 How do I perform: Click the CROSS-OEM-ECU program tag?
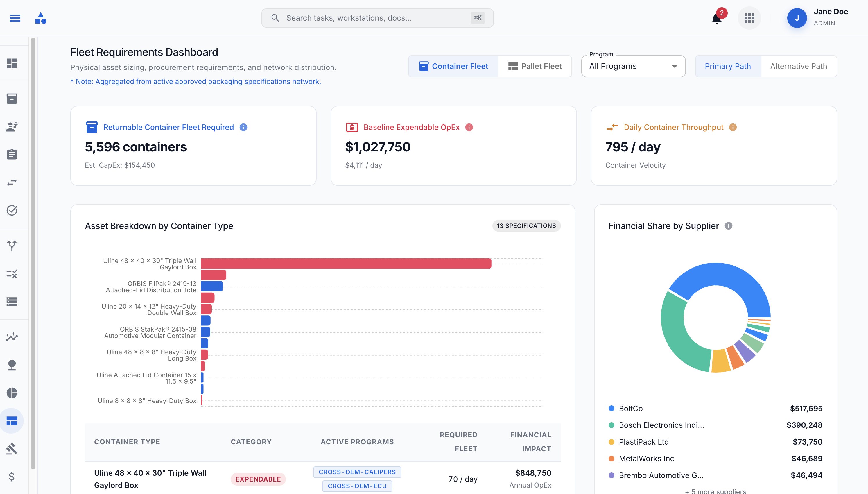tap(357, 486)
